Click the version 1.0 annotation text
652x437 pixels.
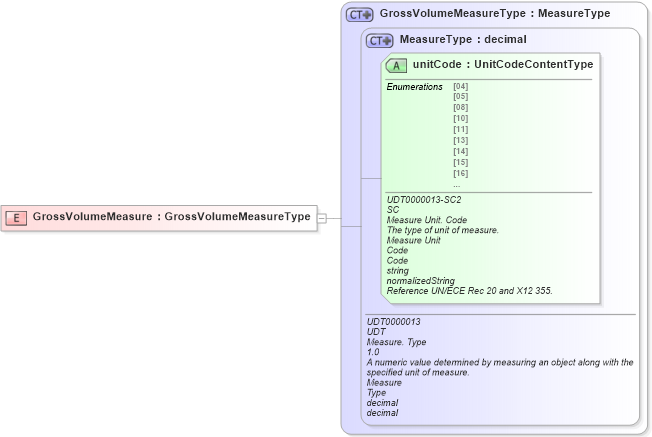pyautogui.click(x=373, y=352)
